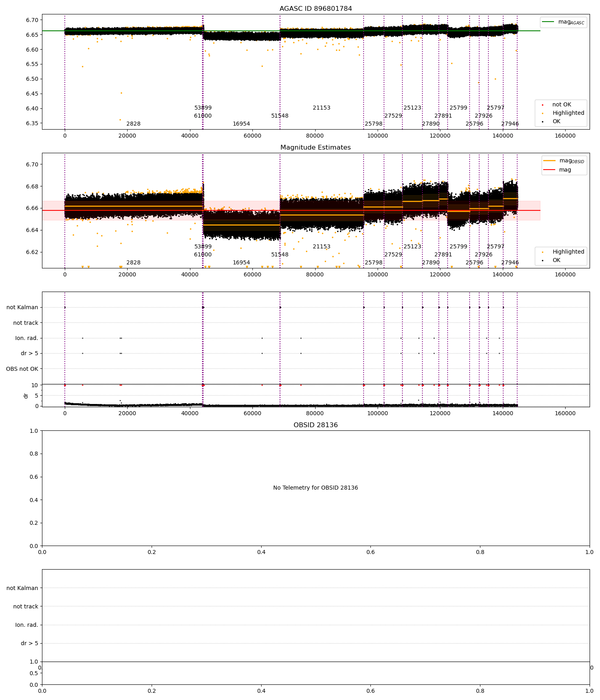Screen dimensions: 600x700
Task: Click the red 'mag' legend entry in Magnitude Estimates
Action: [557, 170]
